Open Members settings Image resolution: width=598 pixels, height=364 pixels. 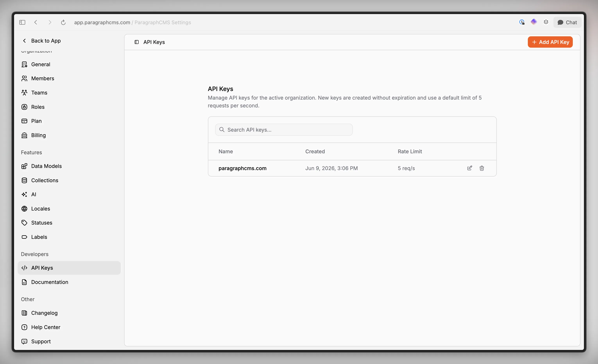[x=69, y=78]
